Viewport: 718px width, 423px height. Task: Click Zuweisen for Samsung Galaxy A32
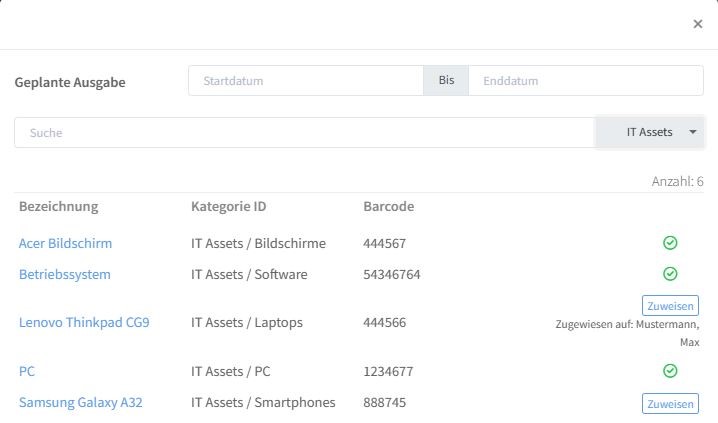point(670,404)
